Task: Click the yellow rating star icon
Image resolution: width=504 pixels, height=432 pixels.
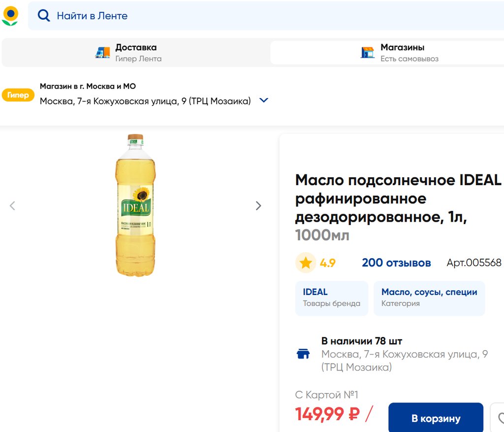Action: click(x=306, y=263)
